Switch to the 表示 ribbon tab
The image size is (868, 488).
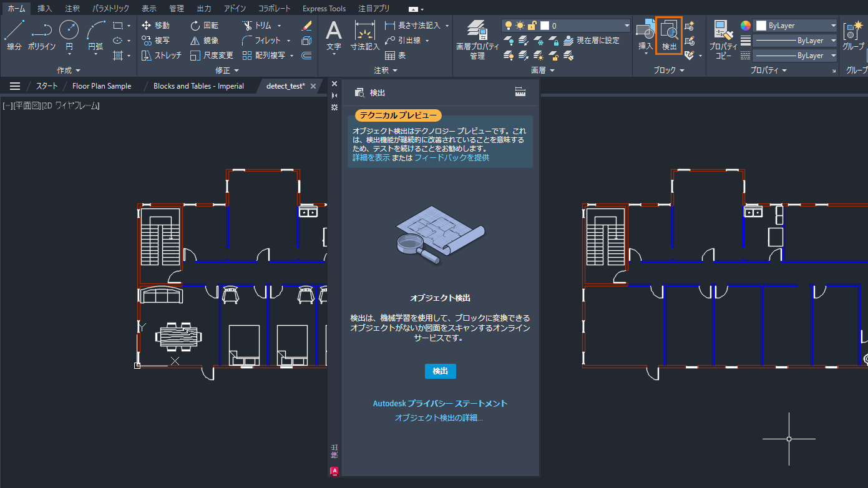149,9
